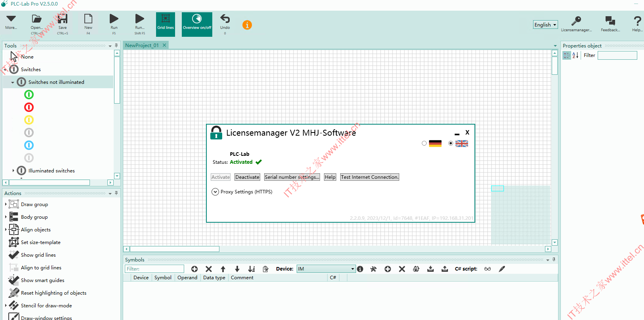Click sort symbols icon
Viewport: 644px width, 320px height.
[252, 269]
